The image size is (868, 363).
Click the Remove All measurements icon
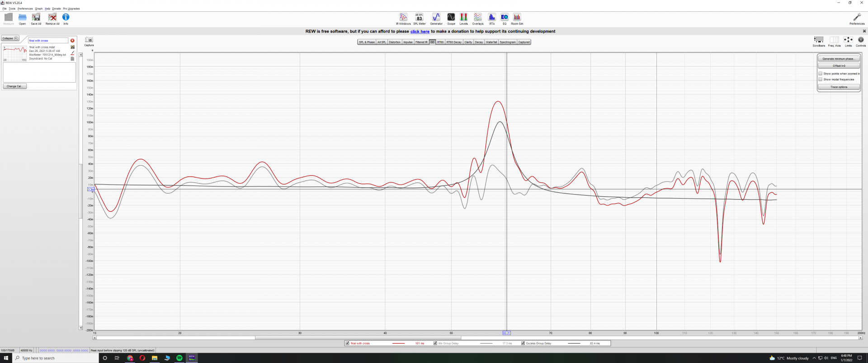coord(52,18)
